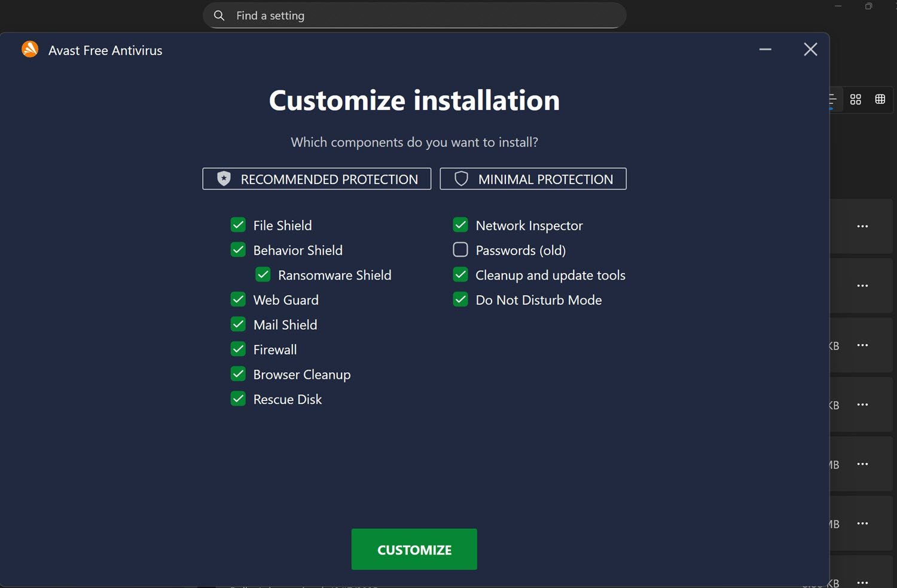Uncheck the File Shield checkbox
897x588 pixels.
238,225
